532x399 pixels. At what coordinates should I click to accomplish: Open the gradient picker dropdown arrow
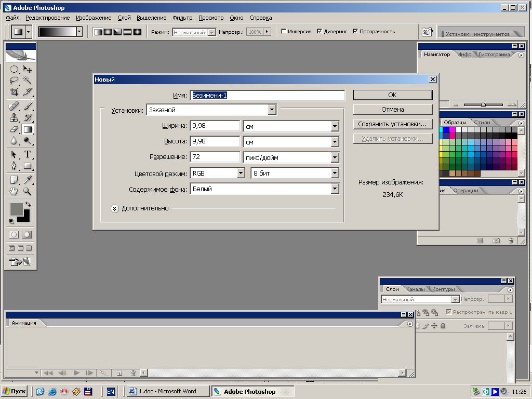[x=79, y=32]
